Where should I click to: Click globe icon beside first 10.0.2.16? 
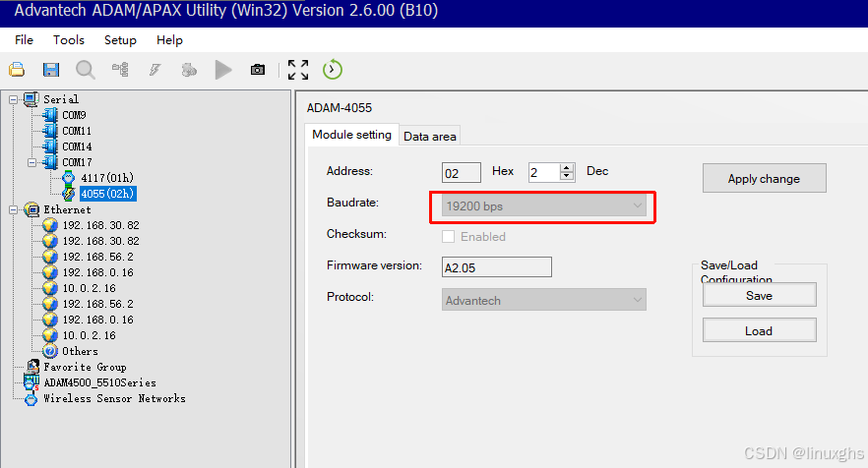[x=50, y=288]
